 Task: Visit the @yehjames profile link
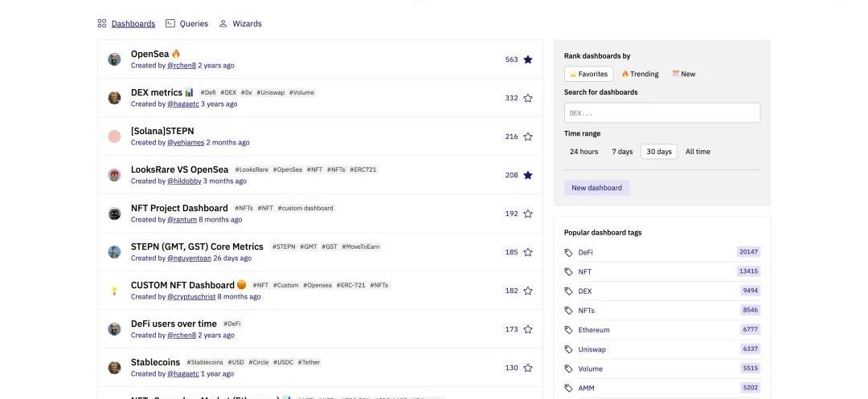(x=186, y=143)
